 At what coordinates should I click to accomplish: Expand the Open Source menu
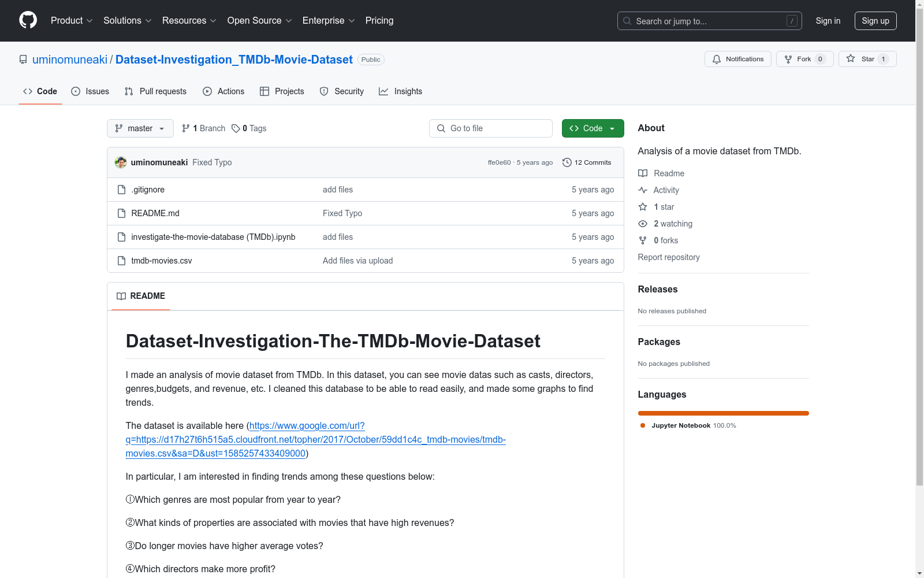click(x=260, y=21)
